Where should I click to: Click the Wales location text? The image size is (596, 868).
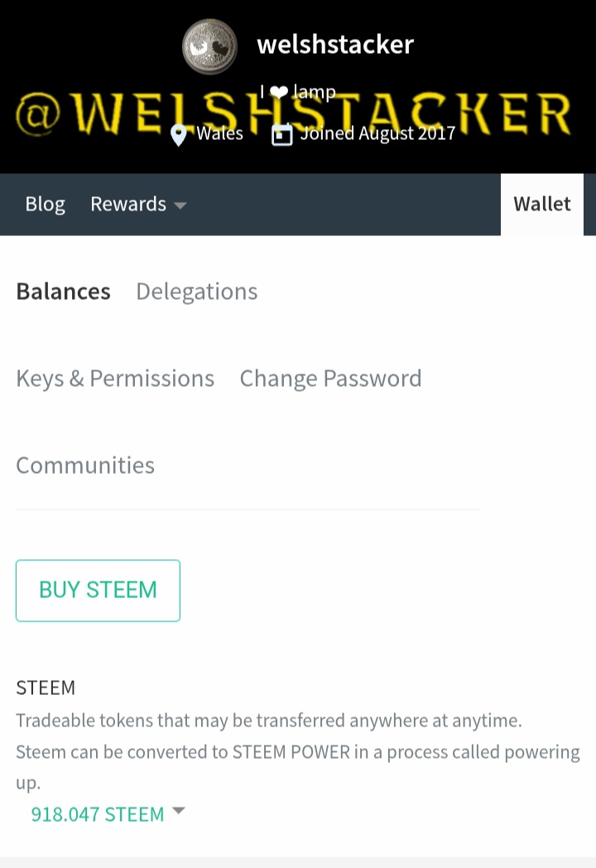coord(219,133)
